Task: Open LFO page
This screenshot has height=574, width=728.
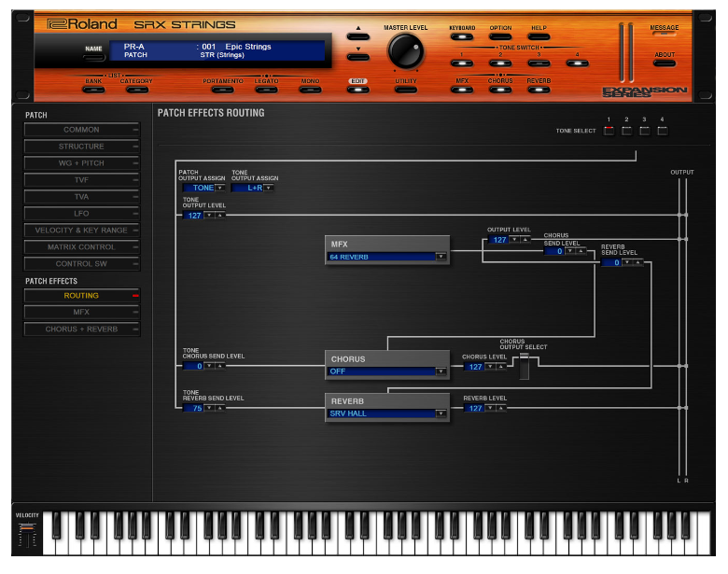Action: coord(82,213)
